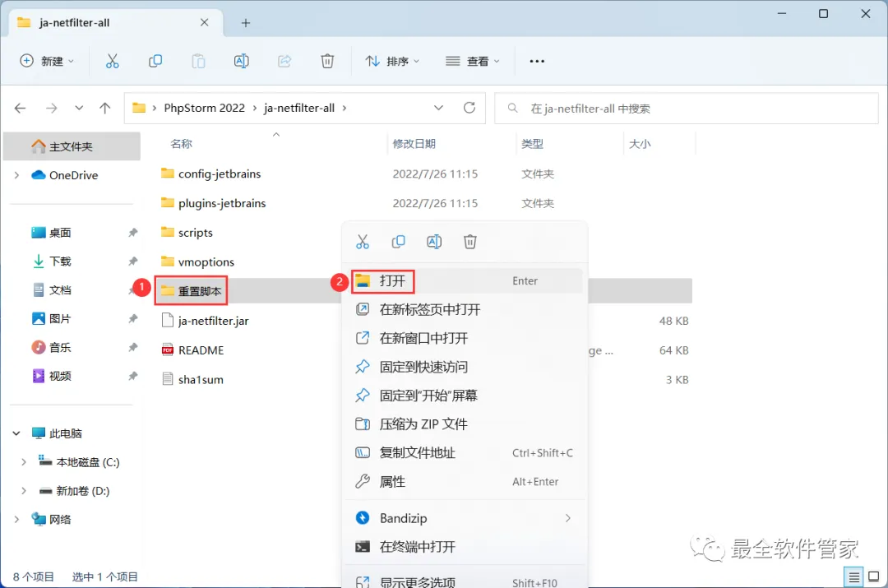Open the 排序 (Sort) dropdown
The image size is (888, 588).
(x=392, y=61)
